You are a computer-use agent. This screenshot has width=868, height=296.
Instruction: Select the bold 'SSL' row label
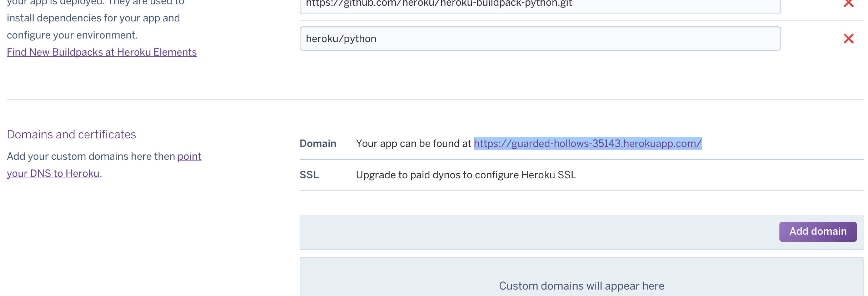(x=309, y=175)
